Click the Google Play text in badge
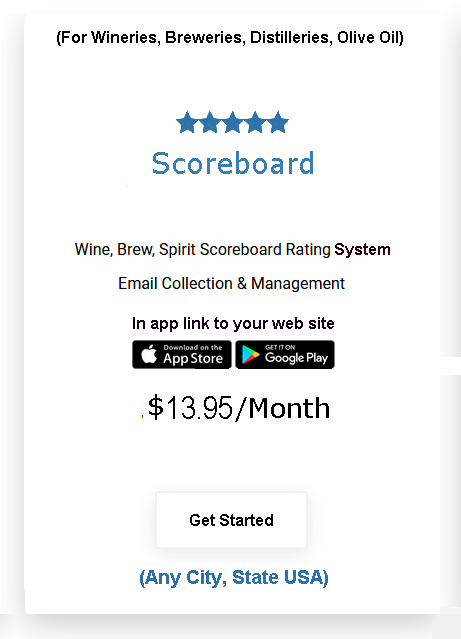This screenshot has height=639, width=461. coord(296,358)
